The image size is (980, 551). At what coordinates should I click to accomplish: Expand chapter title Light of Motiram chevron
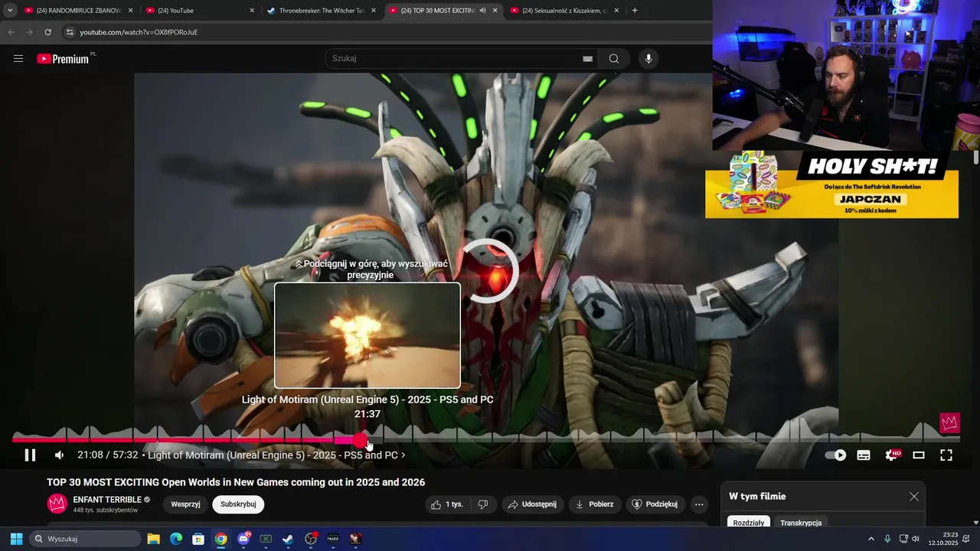pyautogui.click(x=403, y=455)
